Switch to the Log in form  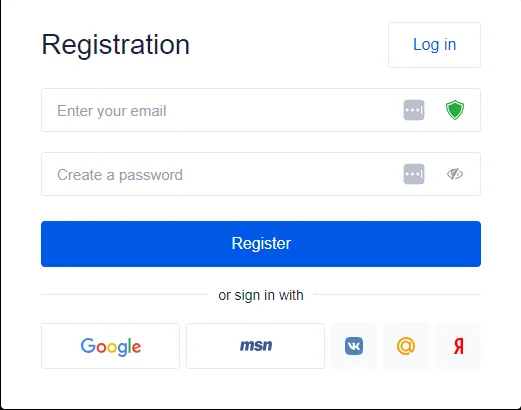click(434, 45)
